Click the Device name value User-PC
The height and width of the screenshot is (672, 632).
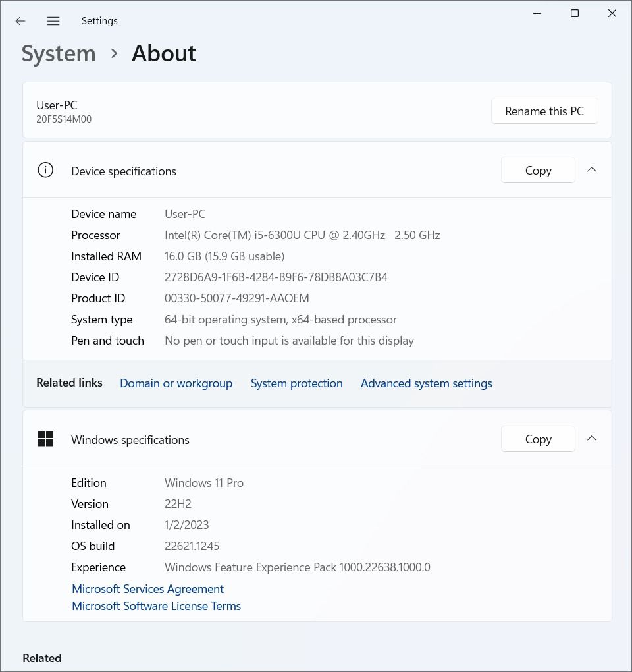pos(185,214)
